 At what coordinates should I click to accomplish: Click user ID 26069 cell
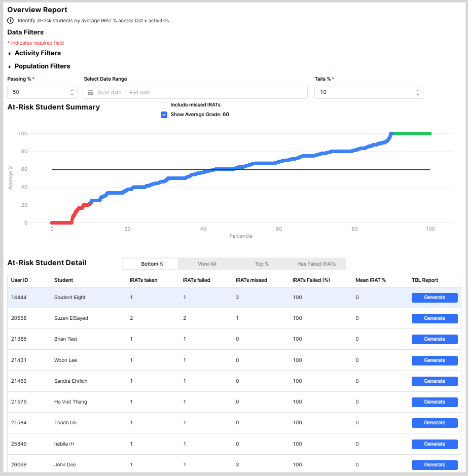(19, 465)
